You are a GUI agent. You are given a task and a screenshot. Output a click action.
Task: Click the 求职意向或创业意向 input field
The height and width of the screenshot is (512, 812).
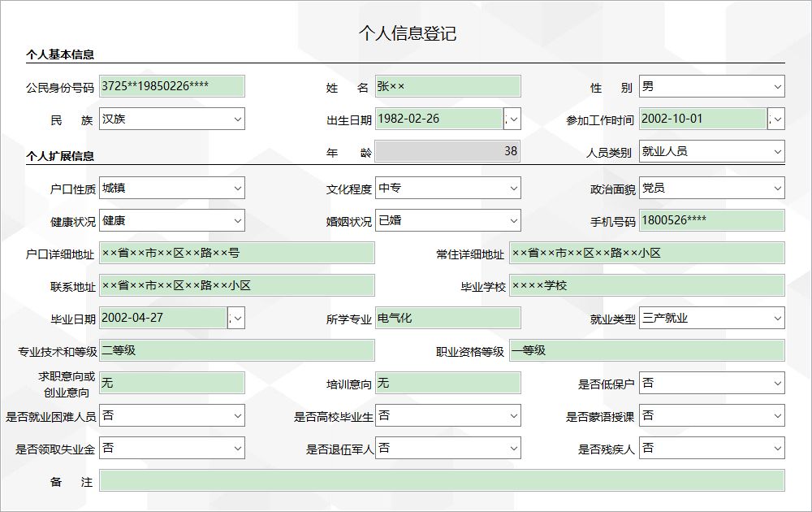point(172,383)
